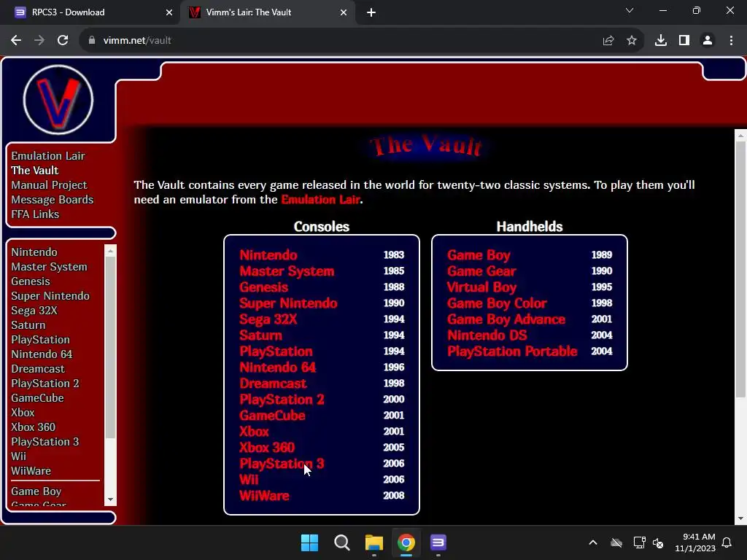The height and width of the screenshot is (560, 747).
Task: Open Nintendo DS in the Handhelds list
Action: [x=487, y=335]
